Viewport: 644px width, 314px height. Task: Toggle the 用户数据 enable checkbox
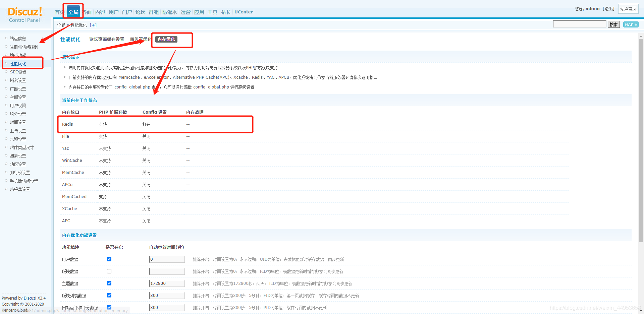109,259
